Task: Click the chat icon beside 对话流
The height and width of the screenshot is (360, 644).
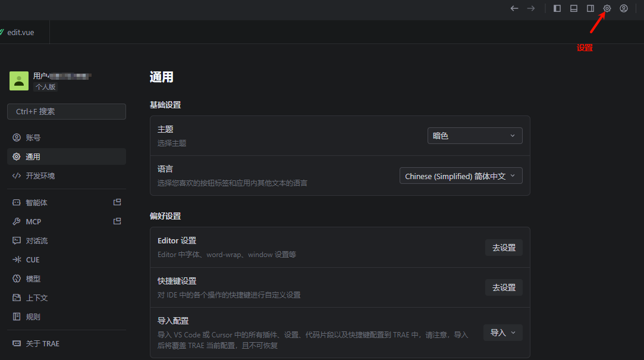Action: 17,240
